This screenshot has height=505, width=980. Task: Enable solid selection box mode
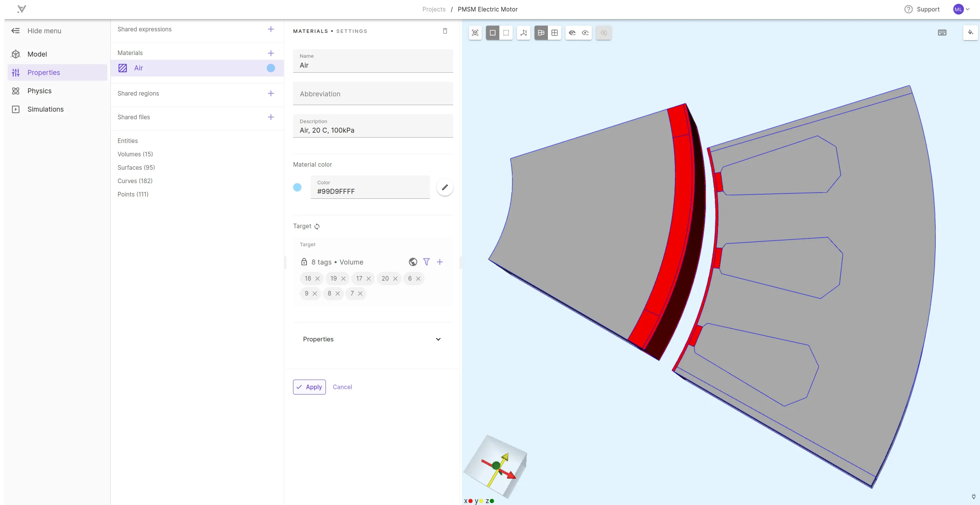click(x=493, y=33)
